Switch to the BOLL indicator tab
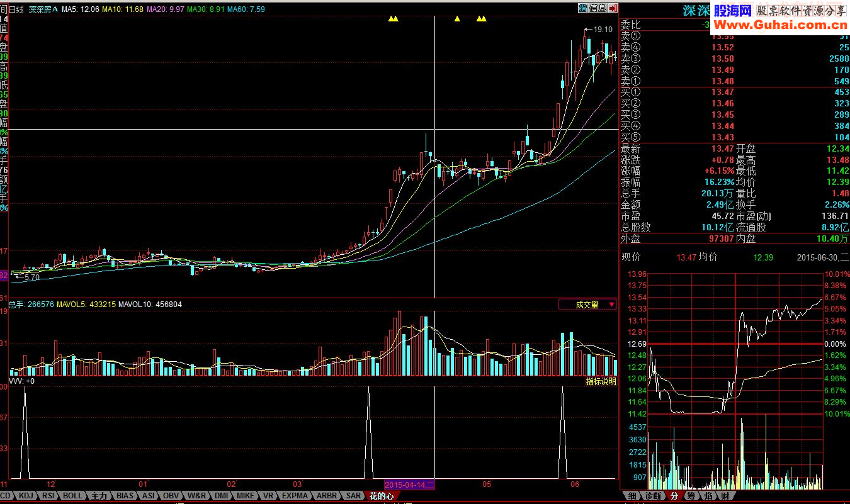Screen dimensions: 850x504 pyautogui.click(x=72, y=496)
